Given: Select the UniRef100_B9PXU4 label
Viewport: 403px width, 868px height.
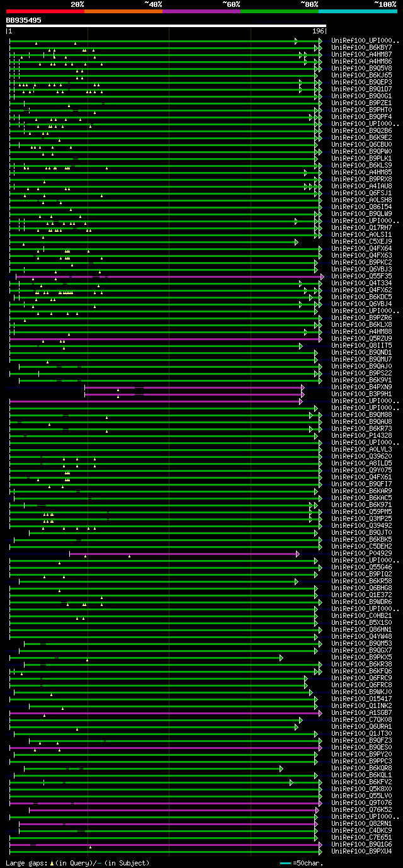Looking at the screenshot, I should [361, 851].
